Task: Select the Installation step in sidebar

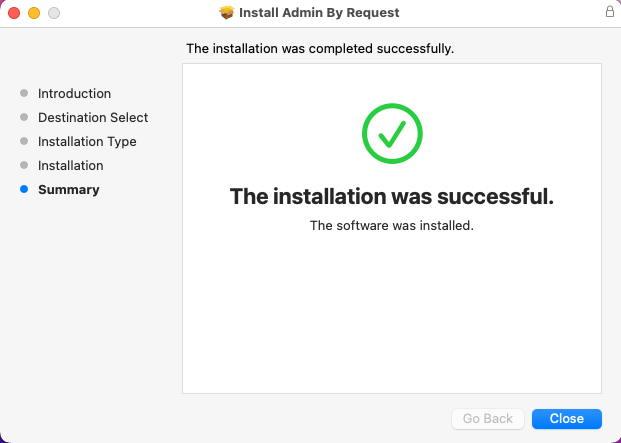Action: (x=70, y=165)
